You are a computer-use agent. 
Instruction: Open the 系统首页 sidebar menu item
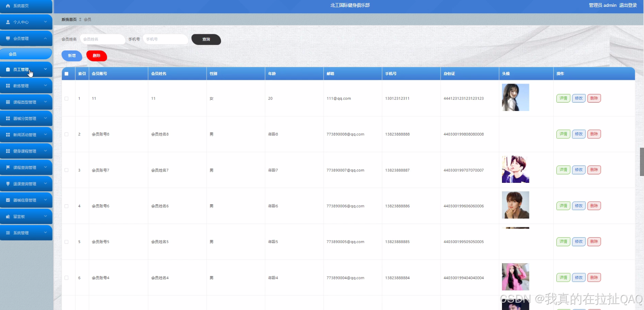point(26,6)
